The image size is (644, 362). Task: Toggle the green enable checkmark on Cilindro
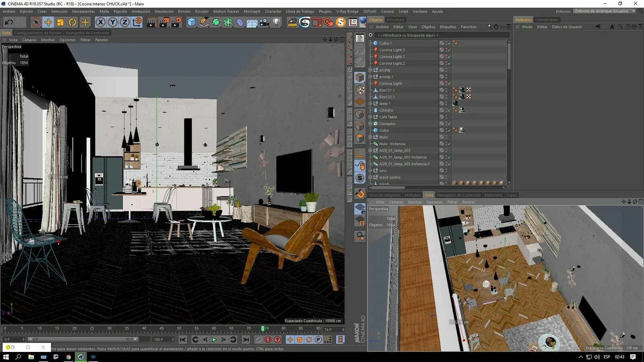click(x=449, y=110)
